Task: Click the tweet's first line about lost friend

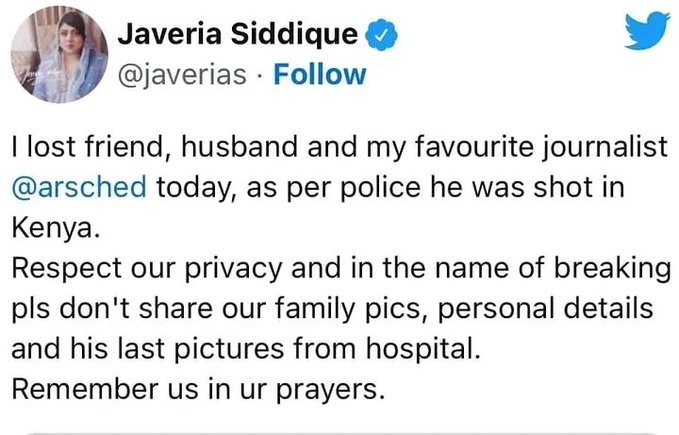Action: click(x=340, y=147)
